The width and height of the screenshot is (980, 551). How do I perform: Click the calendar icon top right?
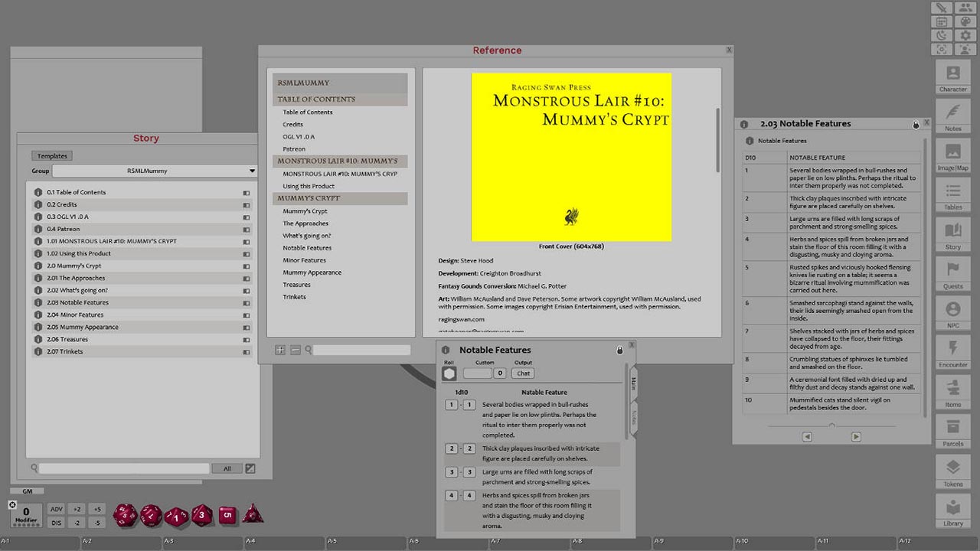point(942,21)
